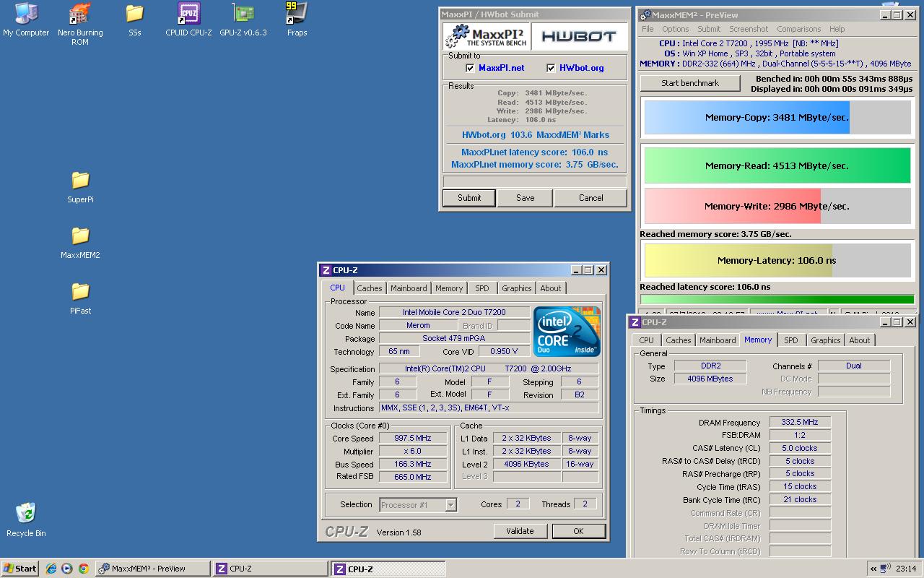
Task: Open the Submit menu in MaxxMEM²
Action: pyautogui.click(x=709, y=29)
